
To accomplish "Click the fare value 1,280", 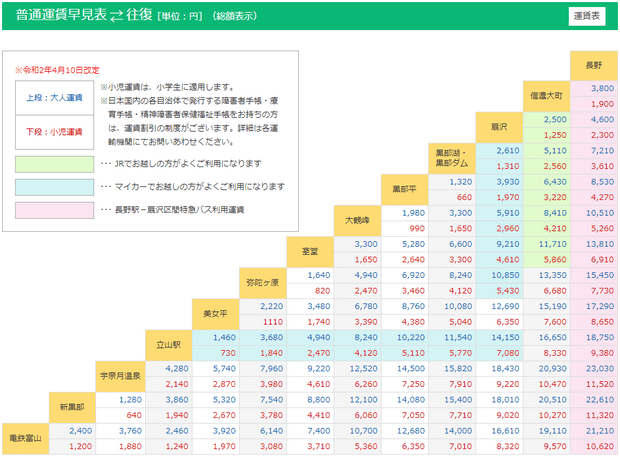I will click(x=130, y=400).
